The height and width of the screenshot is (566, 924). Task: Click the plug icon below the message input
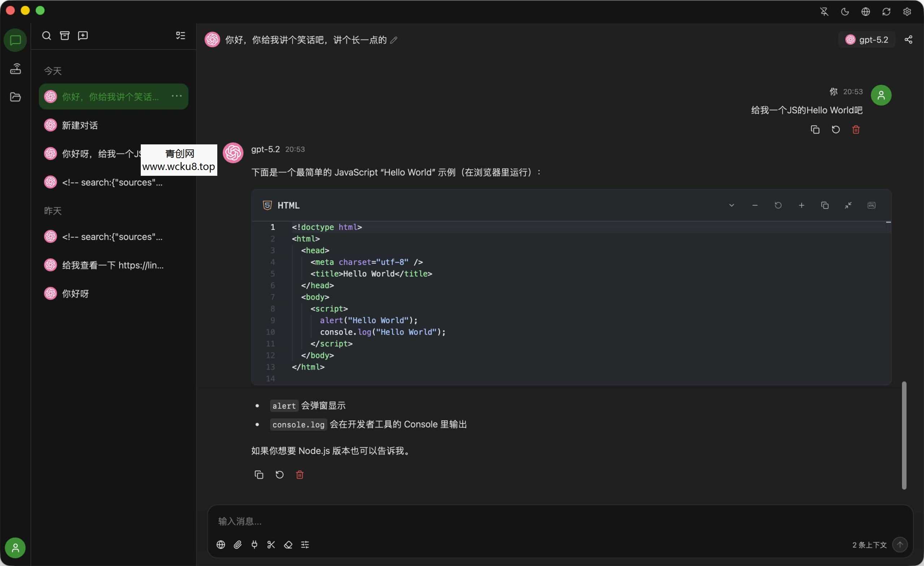pyautogui.click(x=254, y=545)
